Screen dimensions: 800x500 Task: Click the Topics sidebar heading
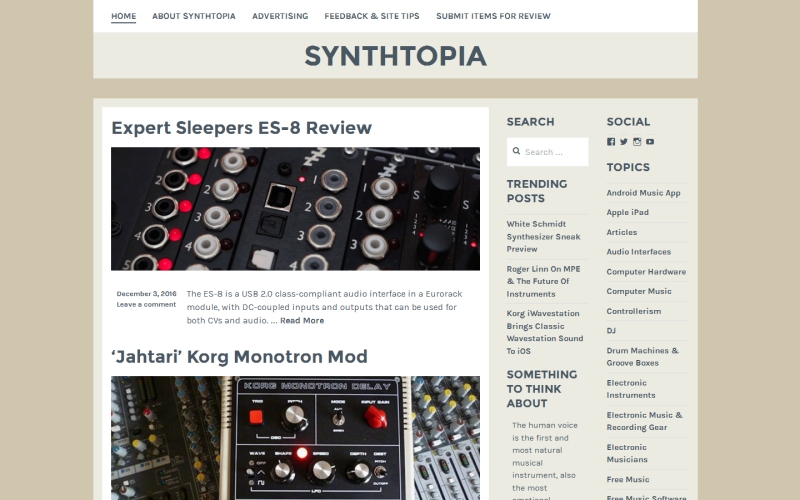628,167
